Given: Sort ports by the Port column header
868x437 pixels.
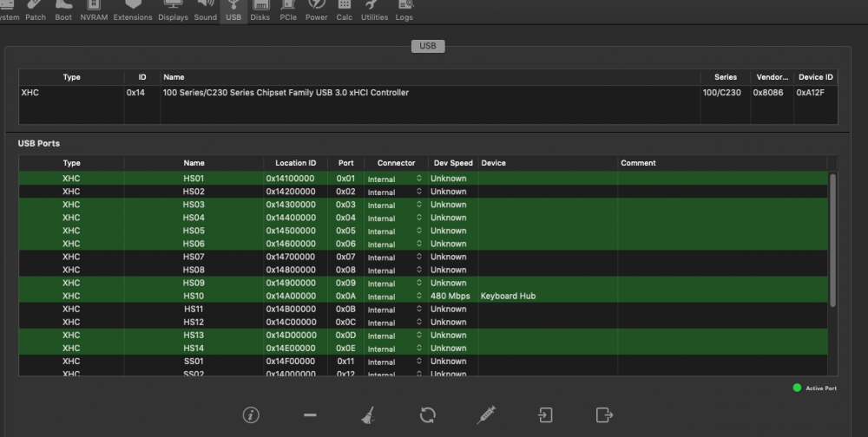Looking at the screenshot, I should point(346,163).
